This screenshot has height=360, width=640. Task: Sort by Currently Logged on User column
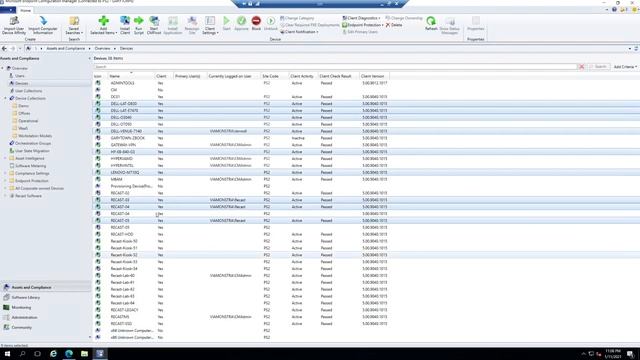coord(233,76)
